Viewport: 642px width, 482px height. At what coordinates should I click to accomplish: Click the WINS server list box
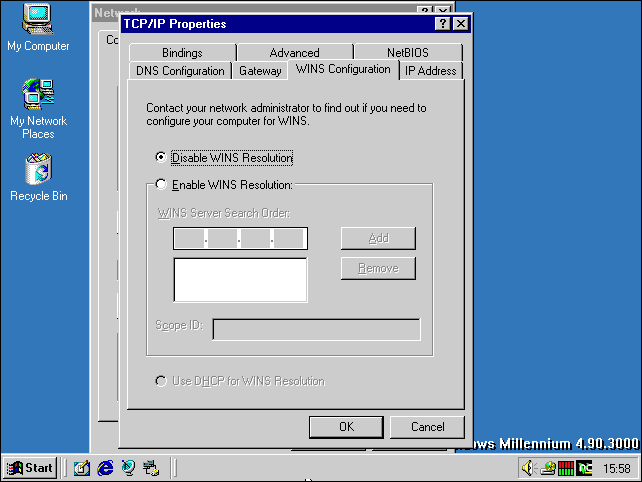pos(240,280)
